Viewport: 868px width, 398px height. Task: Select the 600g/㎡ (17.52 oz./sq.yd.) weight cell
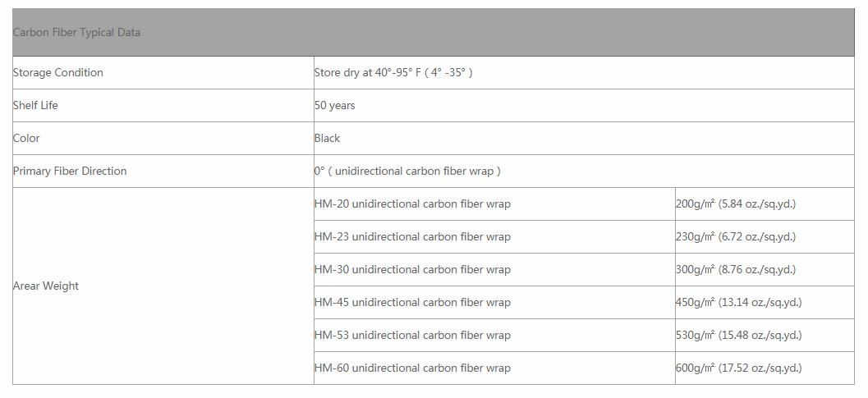click(738, 368)
